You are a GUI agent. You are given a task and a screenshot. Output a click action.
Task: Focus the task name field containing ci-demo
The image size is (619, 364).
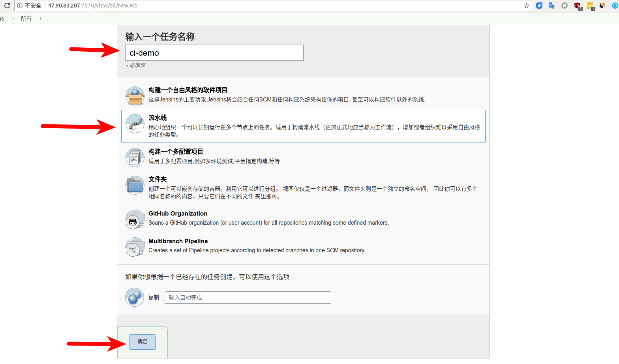(214, 53)
